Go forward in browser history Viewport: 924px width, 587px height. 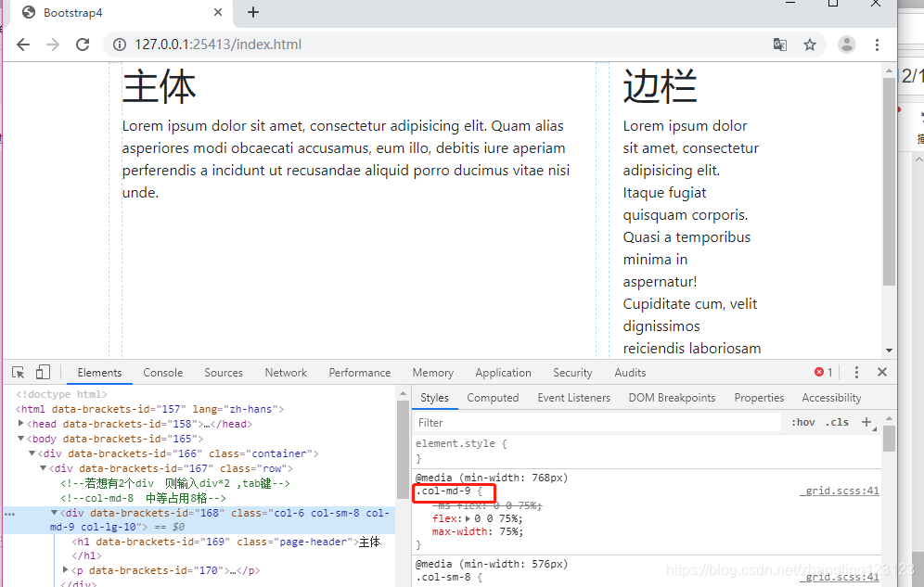pos(53,45)
